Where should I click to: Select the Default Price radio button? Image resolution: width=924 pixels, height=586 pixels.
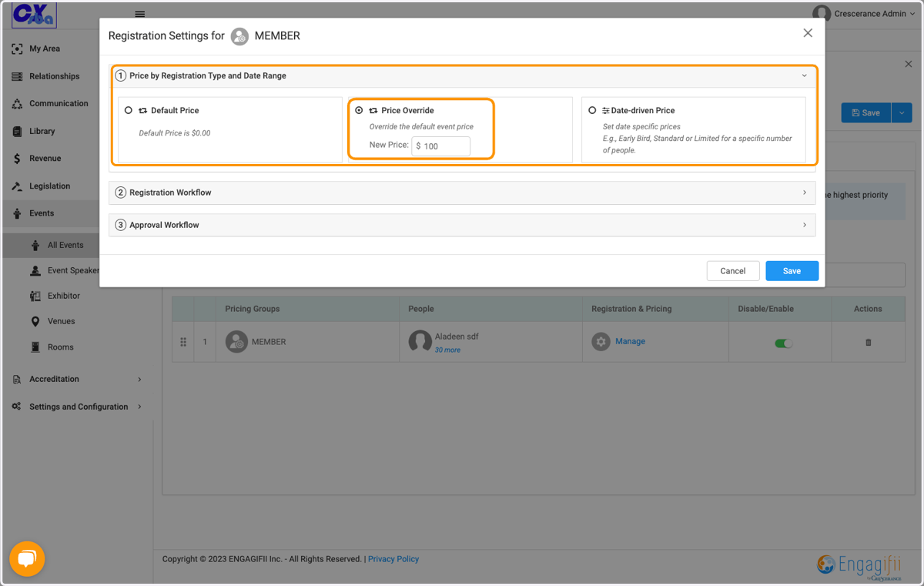pyautogui.click(x=129, y=110)
